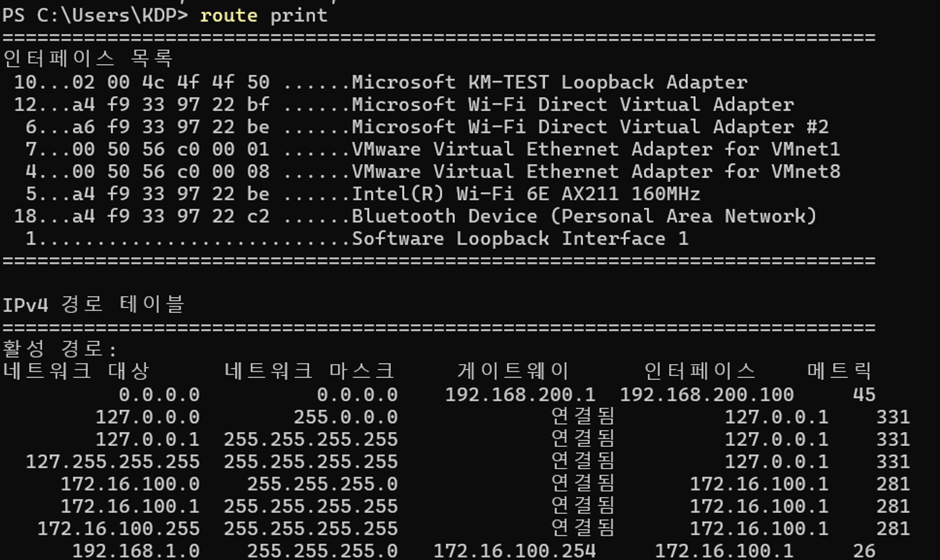Click the interface address 192.168.200.100
Screen dimensions: 940x560
(707, 395)
